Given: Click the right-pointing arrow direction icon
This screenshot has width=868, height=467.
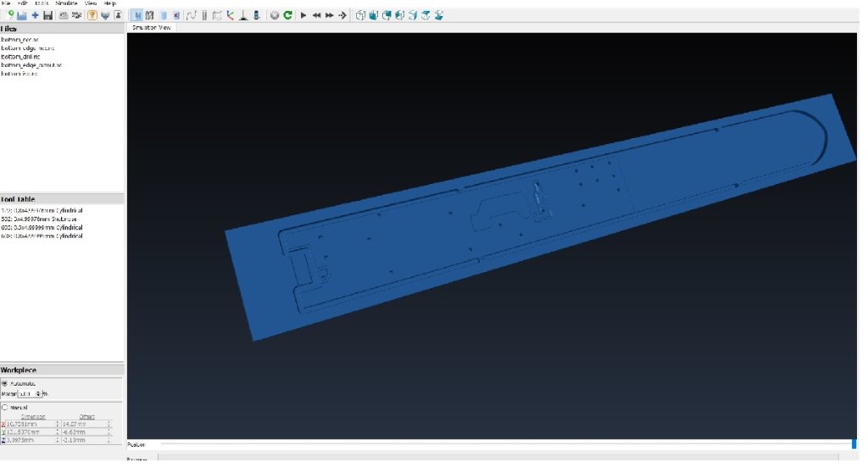Looking at the screenshot, I should [342, 15].
